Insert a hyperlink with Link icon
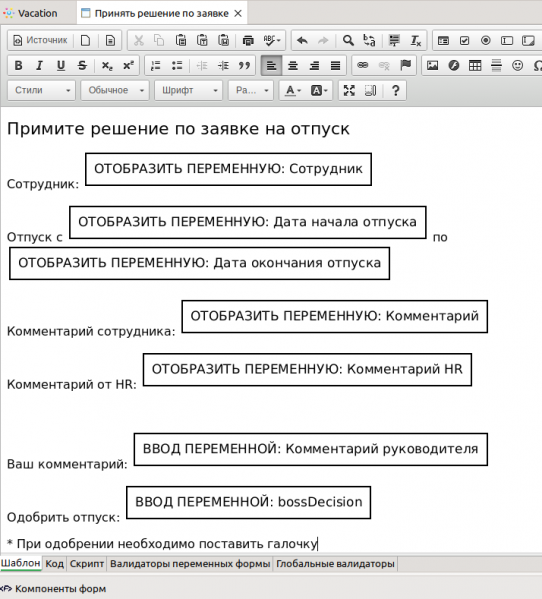 pos(362,65)
